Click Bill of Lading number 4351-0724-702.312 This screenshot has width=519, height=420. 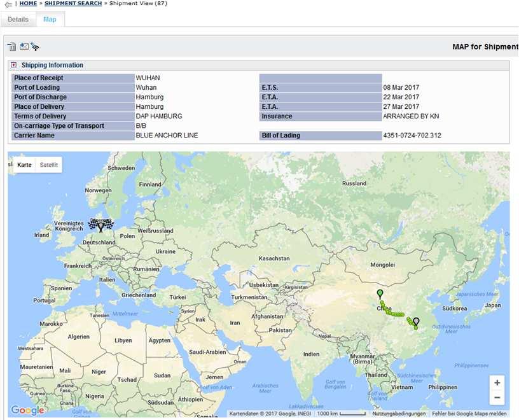pyautogui.click(x=412, y=135)
